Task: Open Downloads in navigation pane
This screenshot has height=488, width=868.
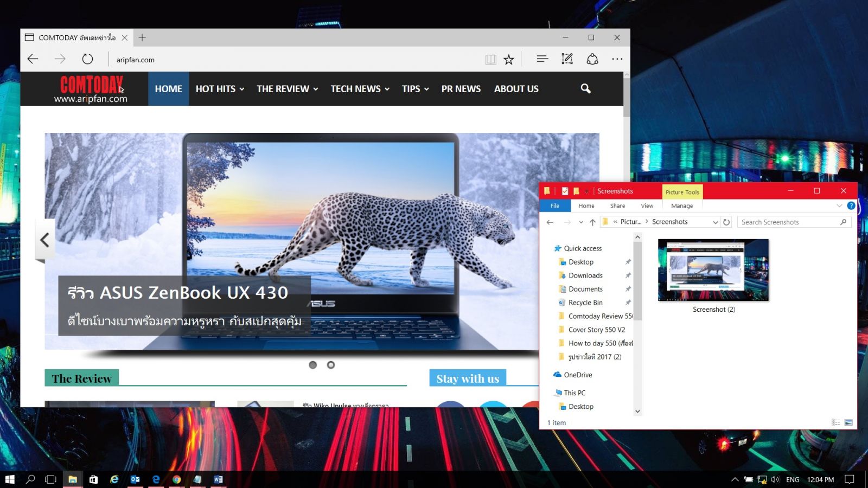Action: click(x=585, y=275)
